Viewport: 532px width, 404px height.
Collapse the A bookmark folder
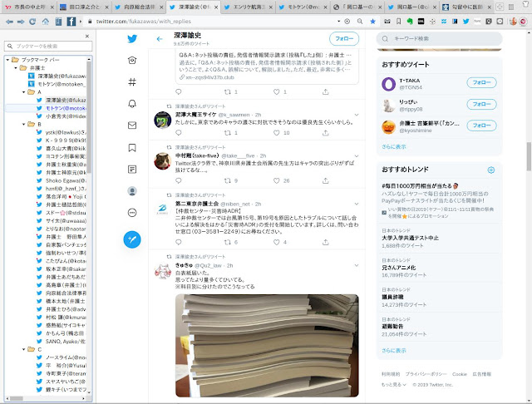pos(24,92)
